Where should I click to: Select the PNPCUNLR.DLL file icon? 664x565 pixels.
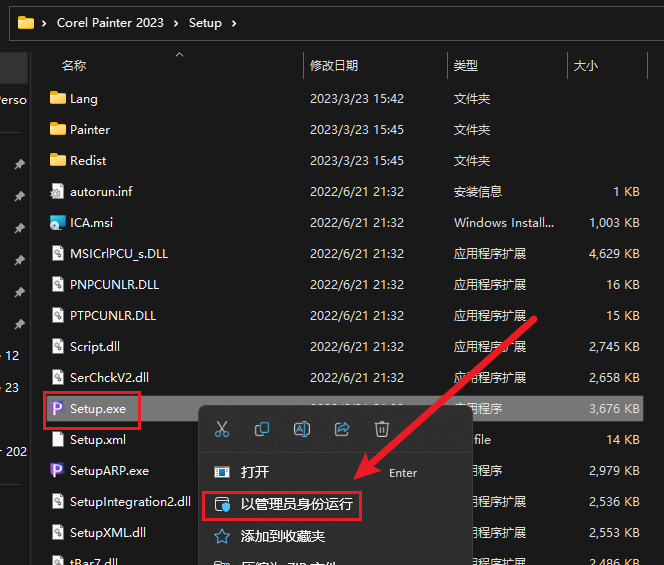tap(58, 284)
